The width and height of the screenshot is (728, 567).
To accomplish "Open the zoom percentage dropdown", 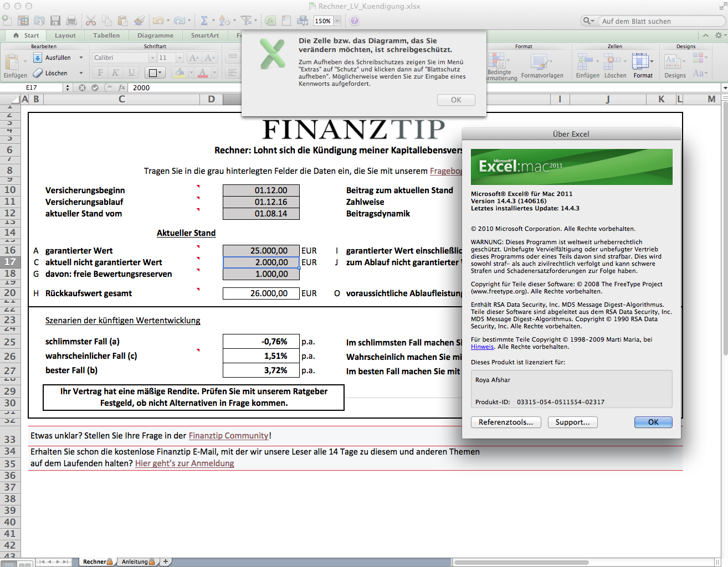I will pyautogui.click(x=337, y=21).
